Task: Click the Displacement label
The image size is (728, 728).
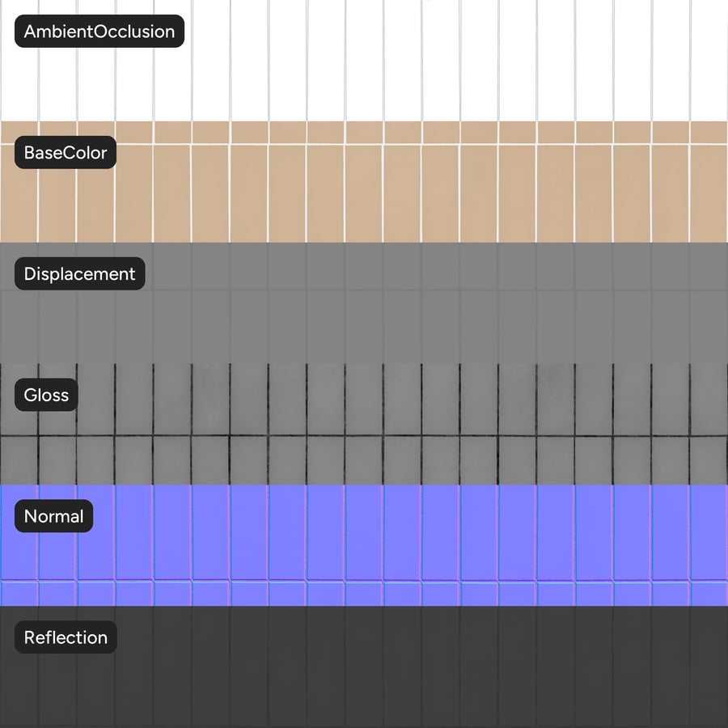Action: point(80,273)
